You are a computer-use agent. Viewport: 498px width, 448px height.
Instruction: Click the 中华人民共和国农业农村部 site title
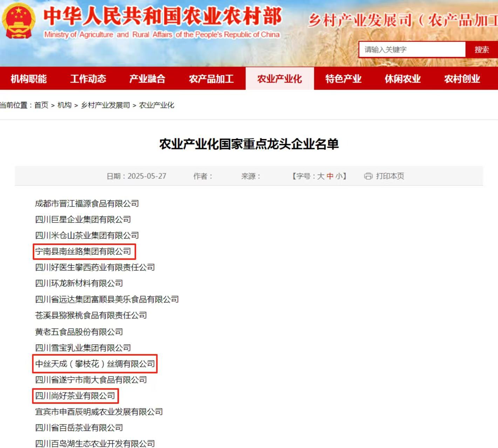tap(163, 16)
